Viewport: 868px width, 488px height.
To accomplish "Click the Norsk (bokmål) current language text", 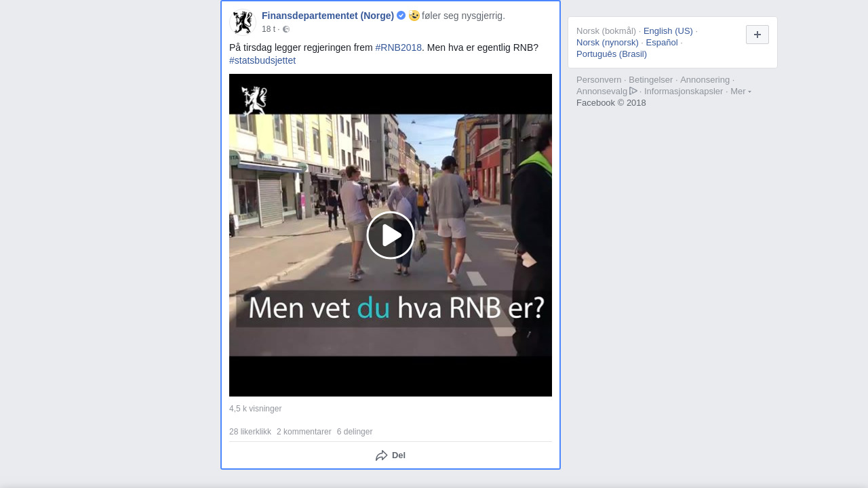I will (x=606, y=31).
